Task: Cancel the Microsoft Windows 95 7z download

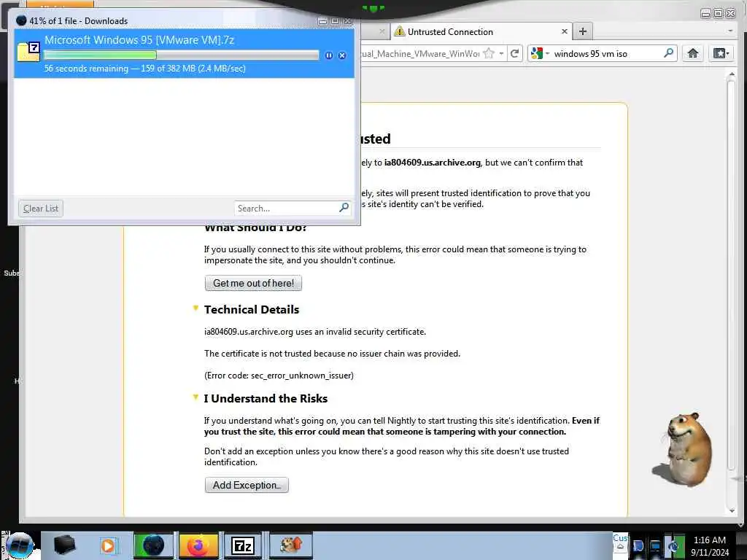Action: pyautogui.click(x=342, y=55)
